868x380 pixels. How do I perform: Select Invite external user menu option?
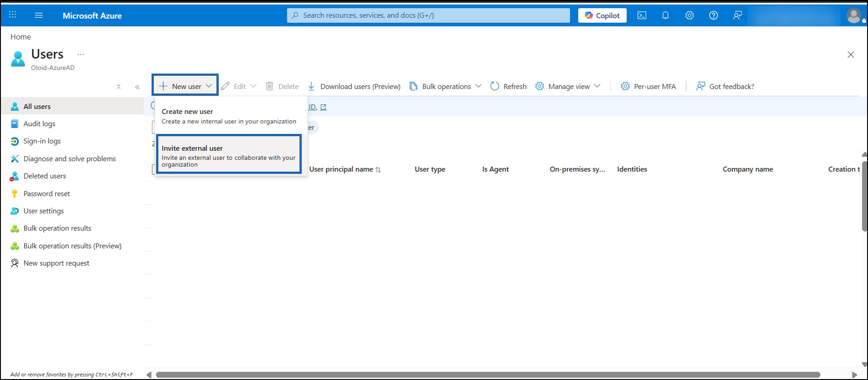(229, 154)
